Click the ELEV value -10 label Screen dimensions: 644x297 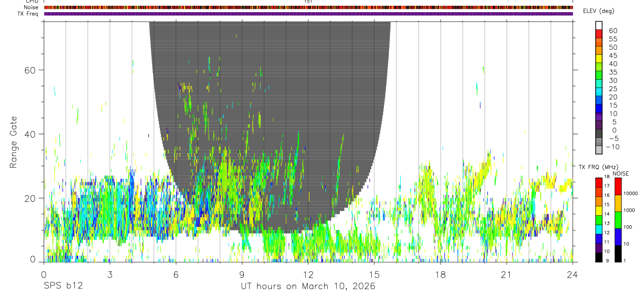pyautogui.click(x=611, y=147)
